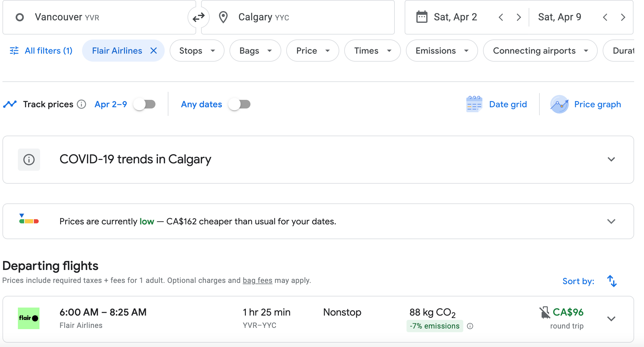This screenshot has width=644, height=347.
Task: Select the Sat, Apr 2 departure date
Action: click(455, 17)
